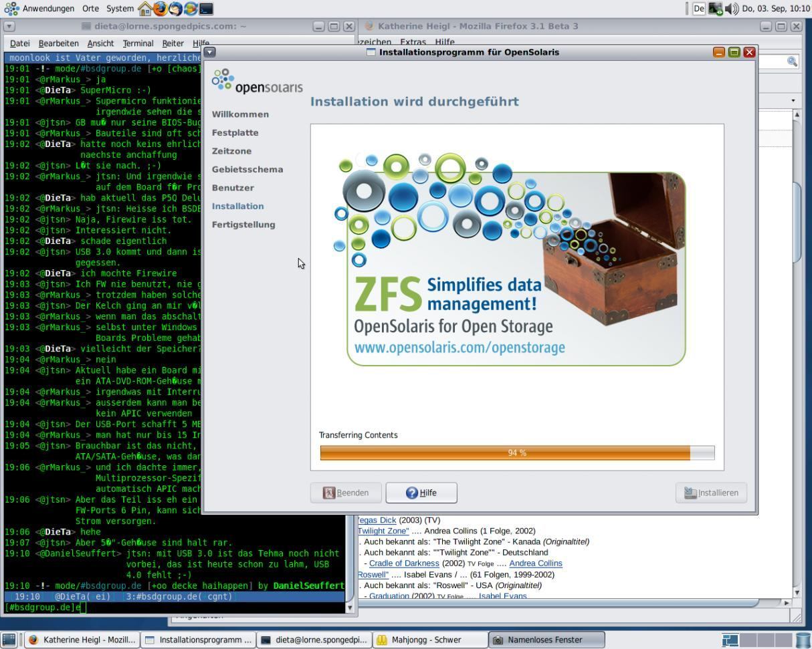Open the clock showing Do, 03. Sep
The height and width of the screenshot is (649, 812).
[775, 9]
